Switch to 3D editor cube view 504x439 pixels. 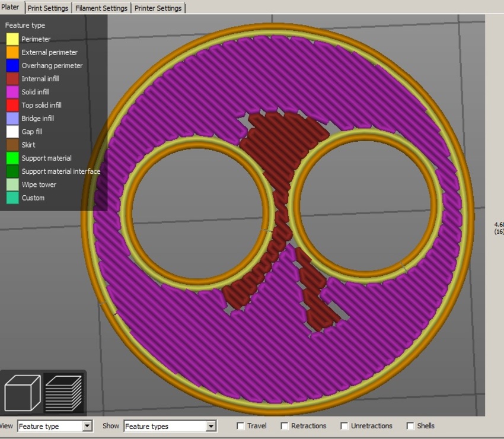(x=22, y=393)
